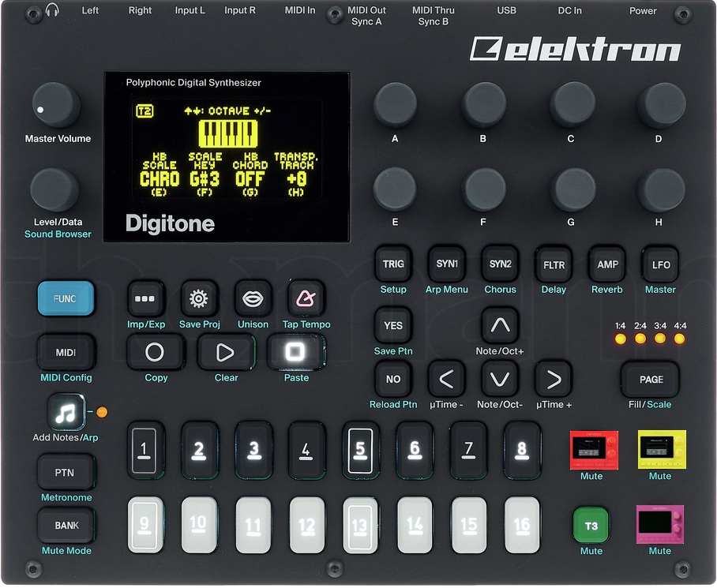Toggle sequencer trig key 4

[306, 450]
